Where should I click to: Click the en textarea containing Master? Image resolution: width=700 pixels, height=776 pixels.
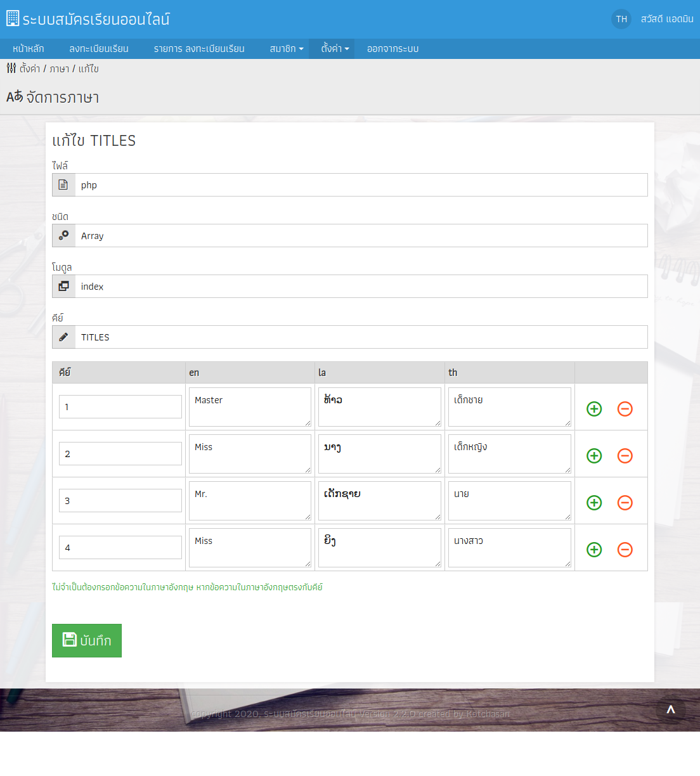pos(250,407)
